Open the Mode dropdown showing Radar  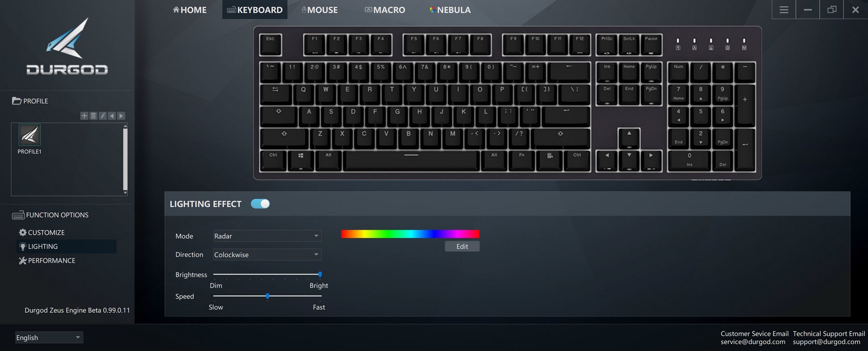click(x=267, y=236)
